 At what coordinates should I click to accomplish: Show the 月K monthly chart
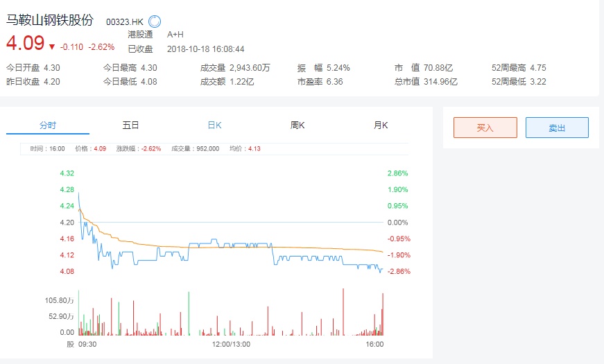pos(381,125)
